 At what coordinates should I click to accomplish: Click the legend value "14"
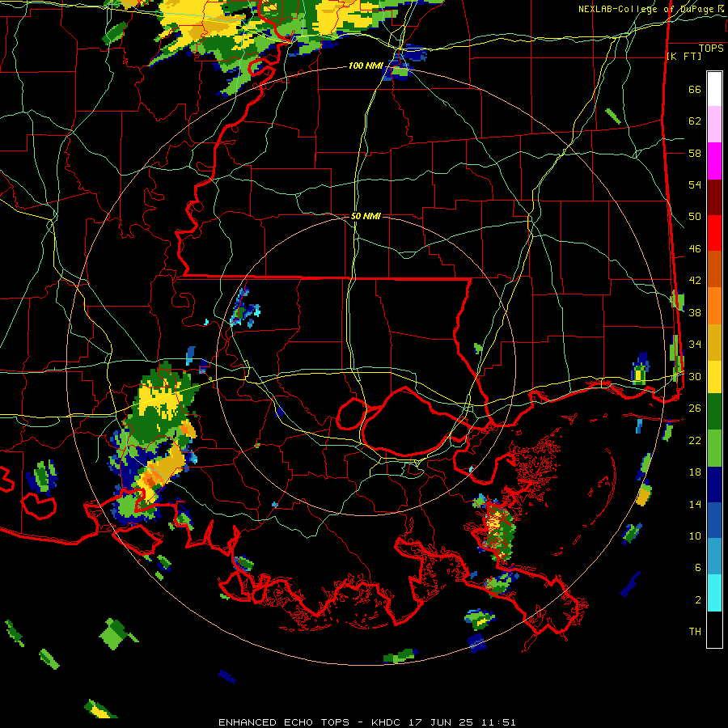(x=695, y=504)
